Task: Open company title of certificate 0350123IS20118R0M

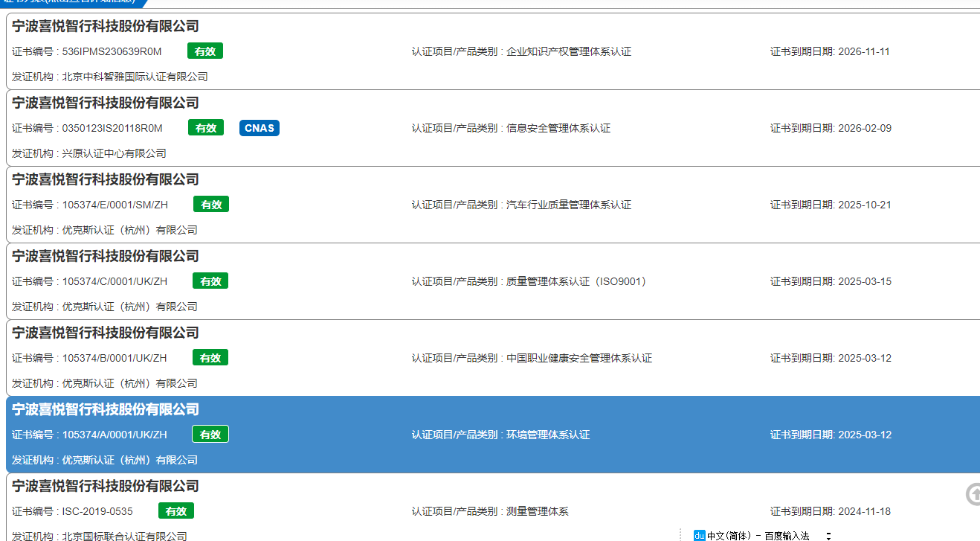Action: tap(106, 103)
